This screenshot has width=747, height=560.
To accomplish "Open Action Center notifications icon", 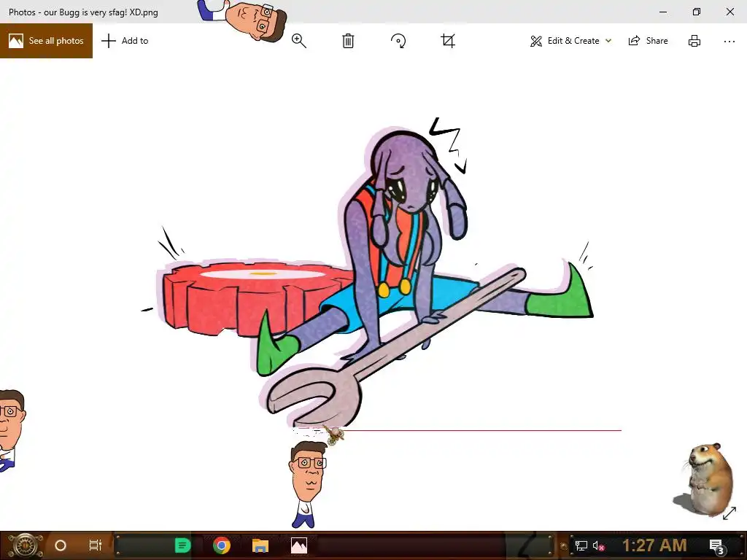I will 717,546.
